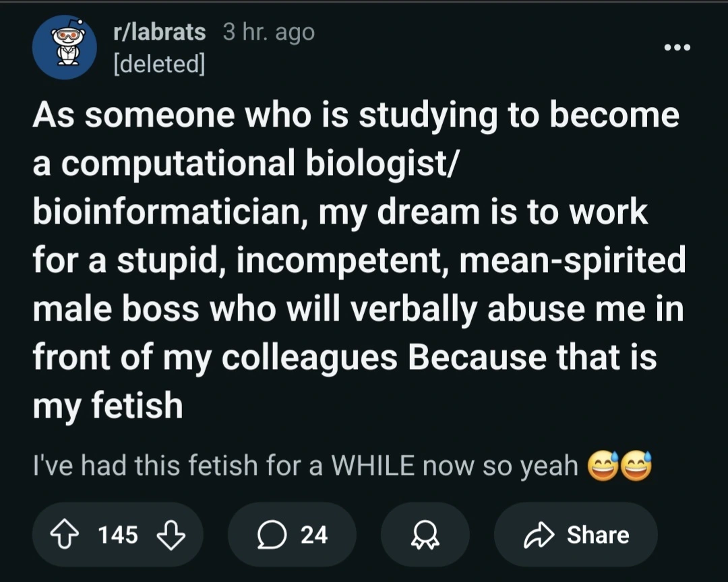This screenshot has width=728, height=582.
Task: Select the main post body text
Action: pyautogui.click(x=357, y=259)
